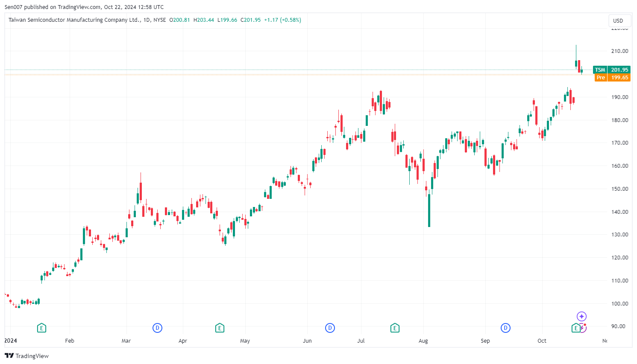
Task: Click the 130.00 price axis label
Action: [x=619, y=234]
